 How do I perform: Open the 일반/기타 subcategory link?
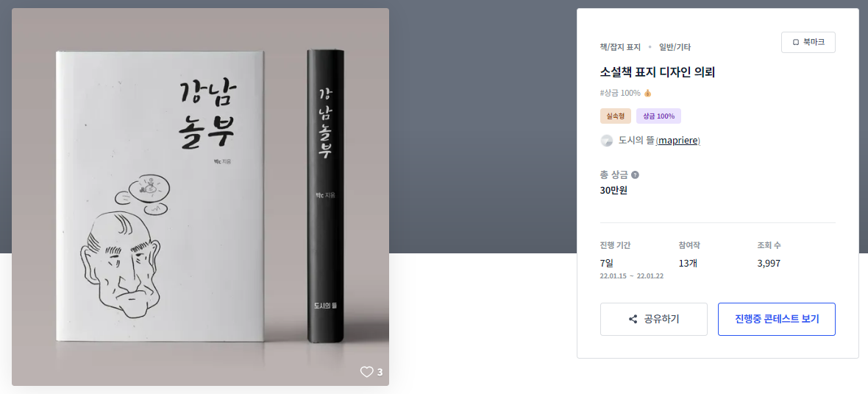tap(675, 47)
